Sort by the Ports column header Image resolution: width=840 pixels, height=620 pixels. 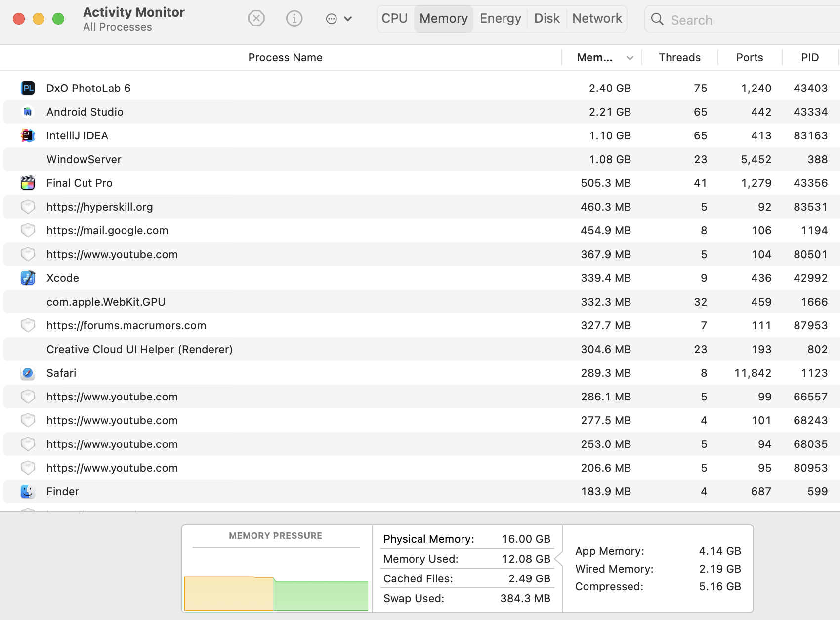(750, 58)
